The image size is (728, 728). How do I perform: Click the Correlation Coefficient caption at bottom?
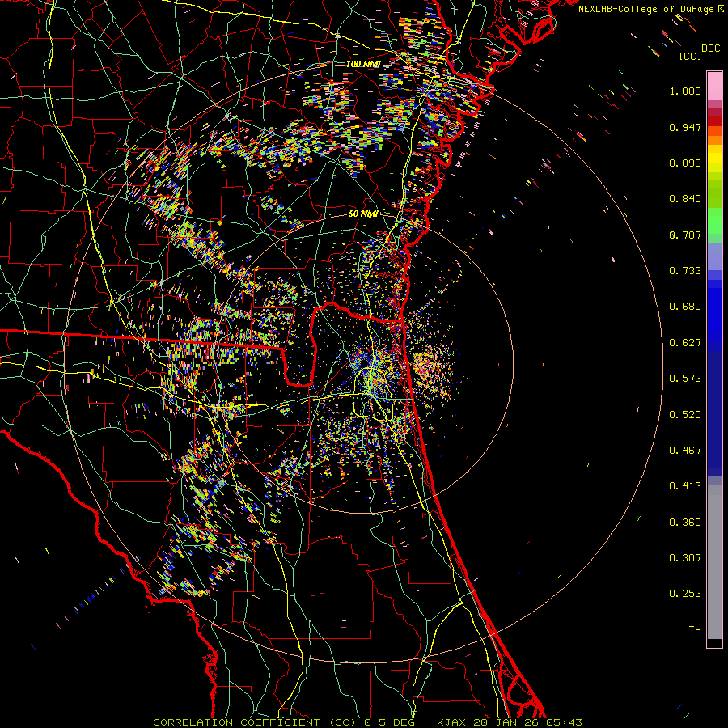pos(366,722)
